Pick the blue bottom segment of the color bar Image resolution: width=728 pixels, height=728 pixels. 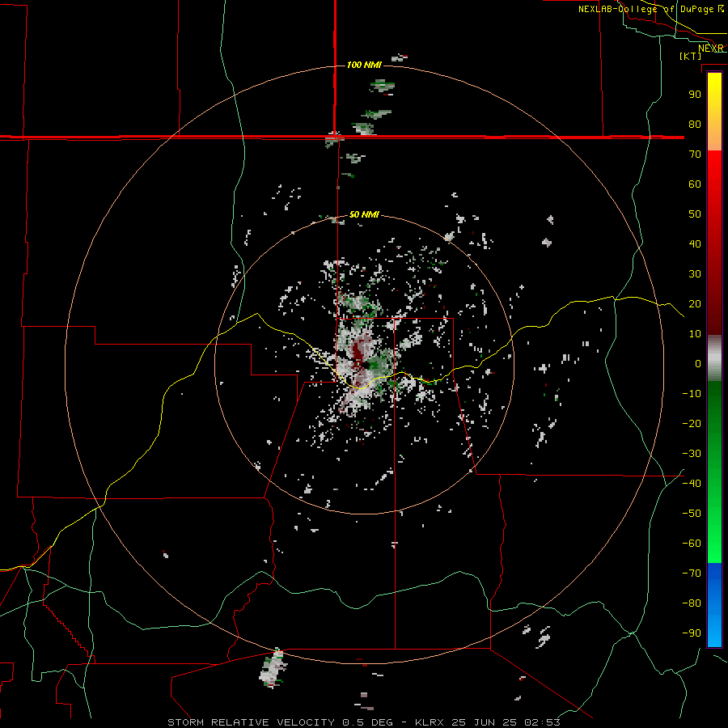click(714, 603)
